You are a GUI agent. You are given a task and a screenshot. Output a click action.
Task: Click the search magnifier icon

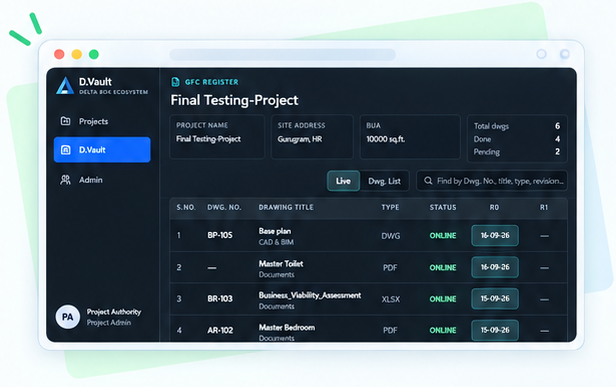click(x=428, y=181)
